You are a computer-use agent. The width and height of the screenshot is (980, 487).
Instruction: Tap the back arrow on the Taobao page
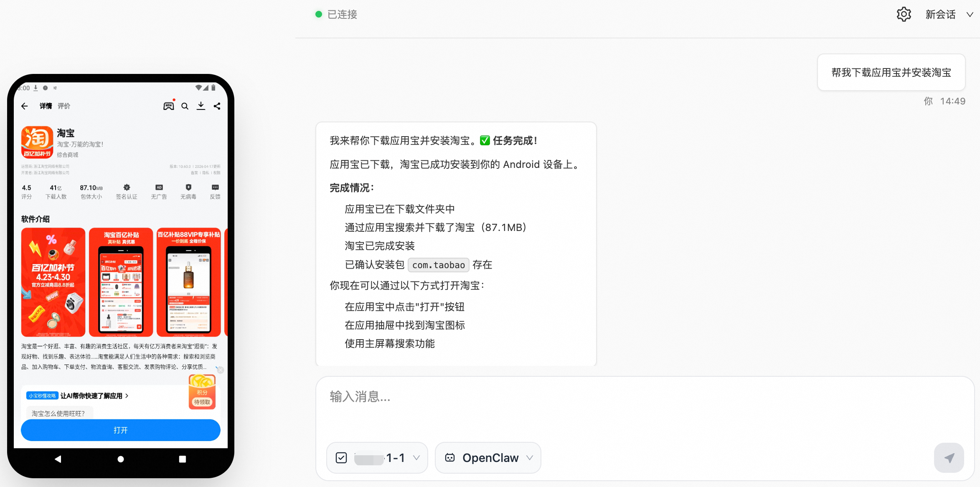click(25, 106)
